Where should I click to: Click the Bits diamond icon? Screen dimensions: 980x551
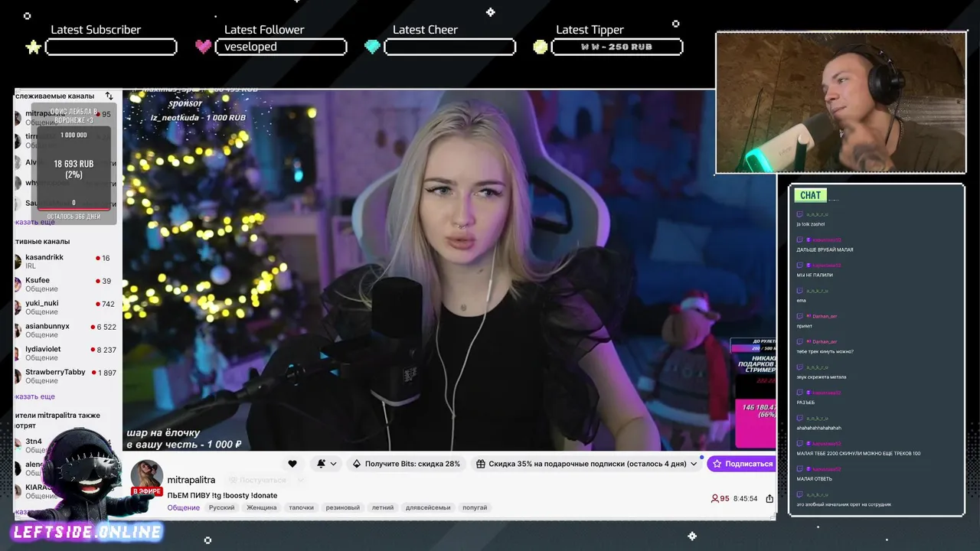[x=357, y=464]
